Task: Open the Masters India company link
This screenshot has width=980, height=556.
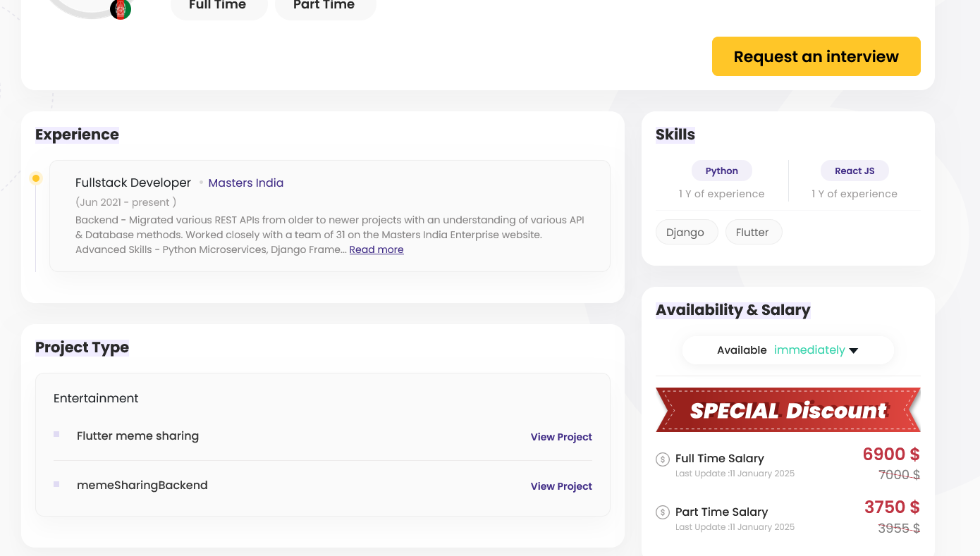Action: (246, 183)
